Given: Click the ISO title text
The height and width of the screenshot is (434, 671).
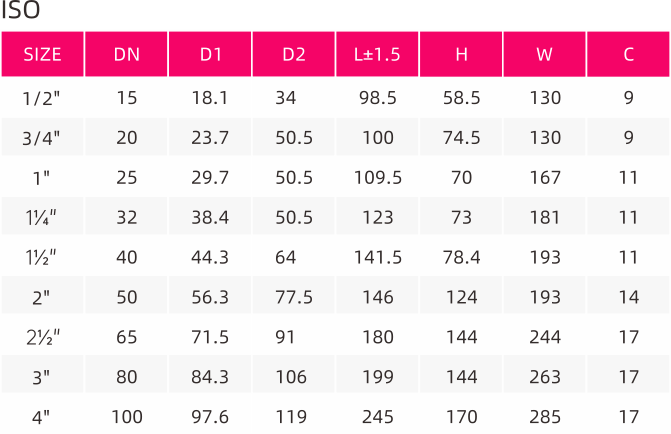Looking at the screenshot, I should [x=20, y=10].
